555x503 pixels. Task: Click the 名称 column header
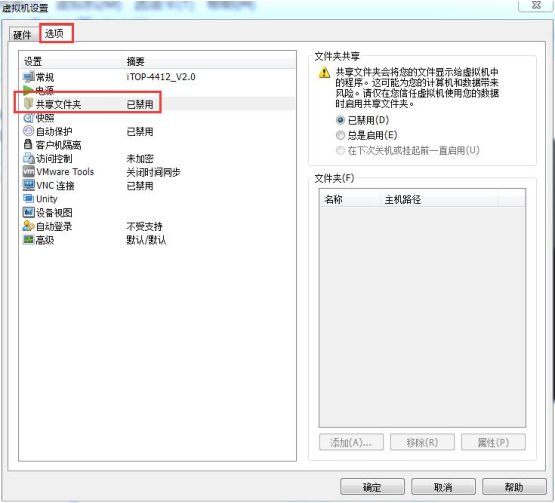350,199
